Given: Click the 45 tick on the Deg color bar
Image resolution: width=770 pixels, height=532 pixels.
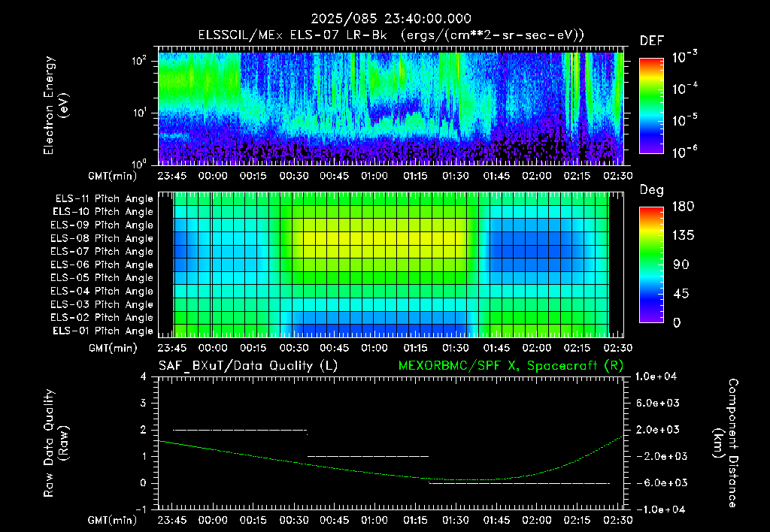Looking at the screenshot, I should point(681,294).
